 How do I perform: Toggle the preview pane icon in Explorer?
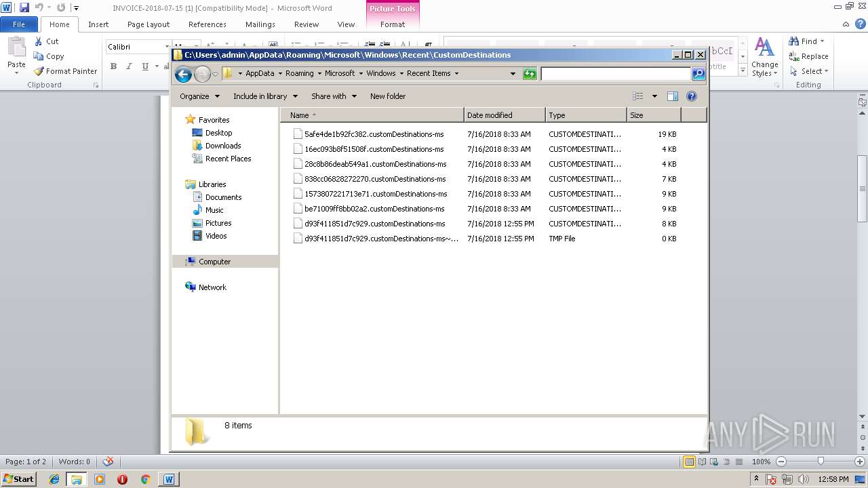click(x=673, y=96)
